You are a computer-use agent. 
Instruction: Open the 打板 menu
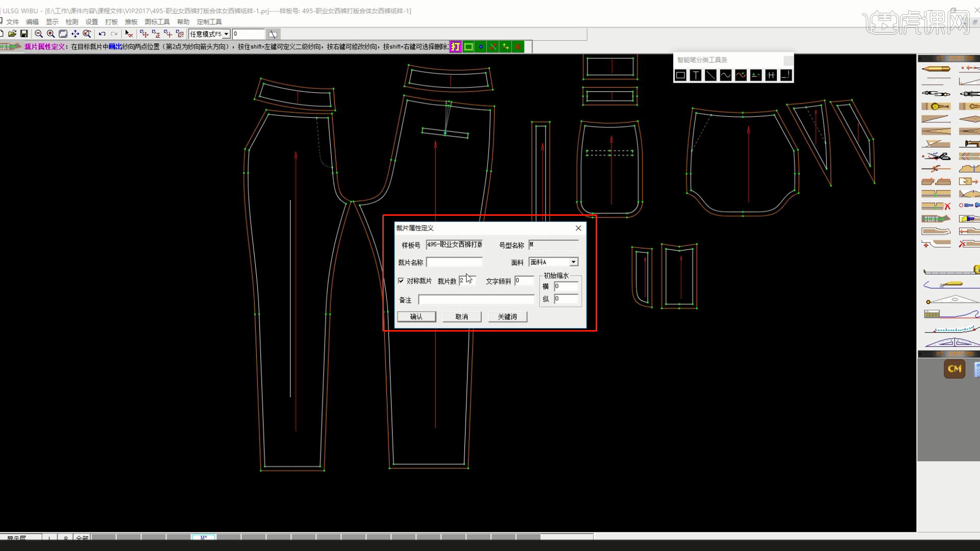pyautogui.click(x=111, y=22)
